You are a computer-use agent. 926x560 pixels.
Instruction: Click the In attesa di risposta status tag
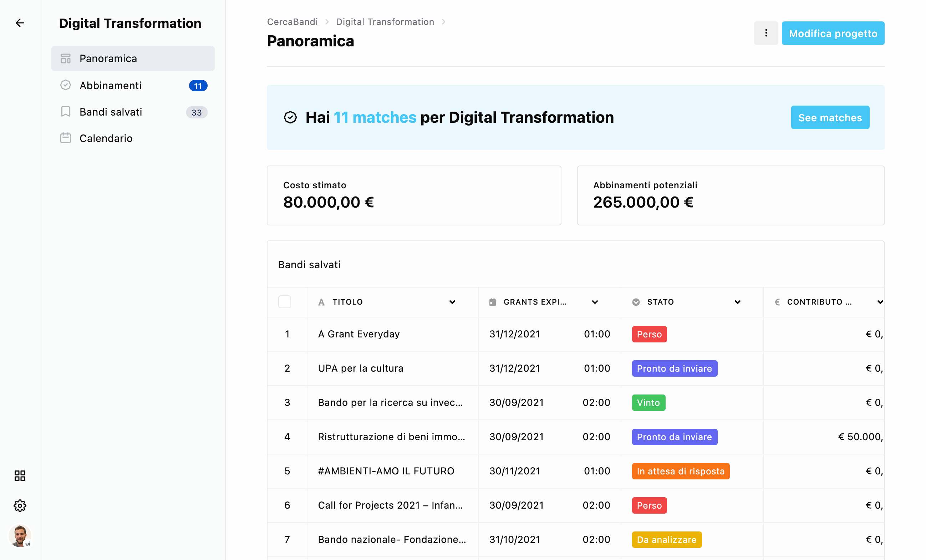click(x=680, y=471)
